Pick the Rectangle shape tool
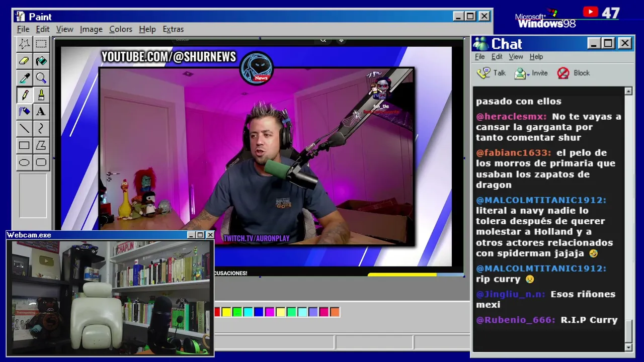The image size is (644, 362). point(24,146)
